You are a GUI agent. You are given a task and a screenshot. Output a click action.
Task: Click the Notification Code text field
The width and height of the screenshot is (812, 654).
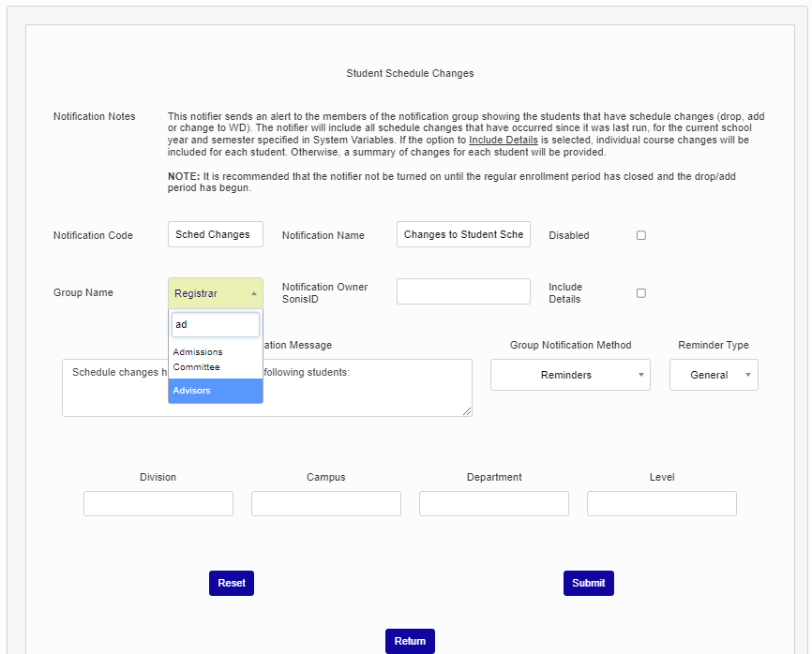215,234
